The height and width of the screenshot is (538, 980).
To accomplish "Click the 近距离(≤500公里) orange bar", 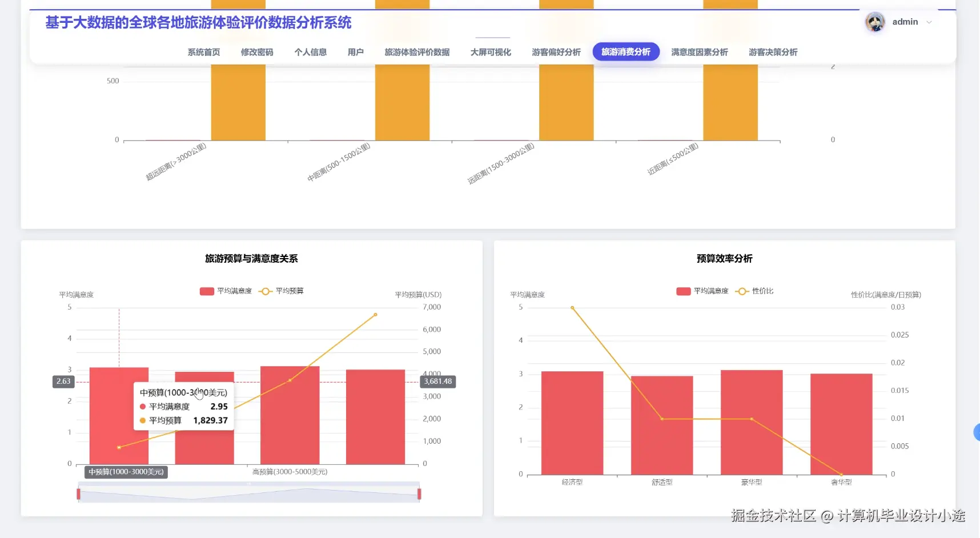I will pos(730,102).
